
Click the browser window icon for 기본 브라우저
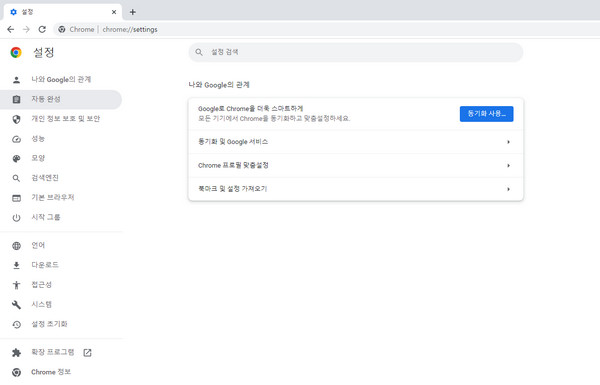point(16,198)
